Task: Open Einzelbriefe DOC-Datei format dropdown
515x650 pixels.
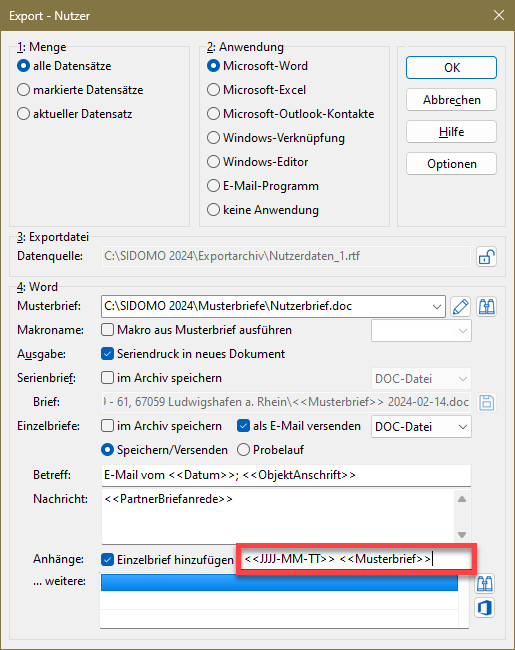Action: [421, 427]
